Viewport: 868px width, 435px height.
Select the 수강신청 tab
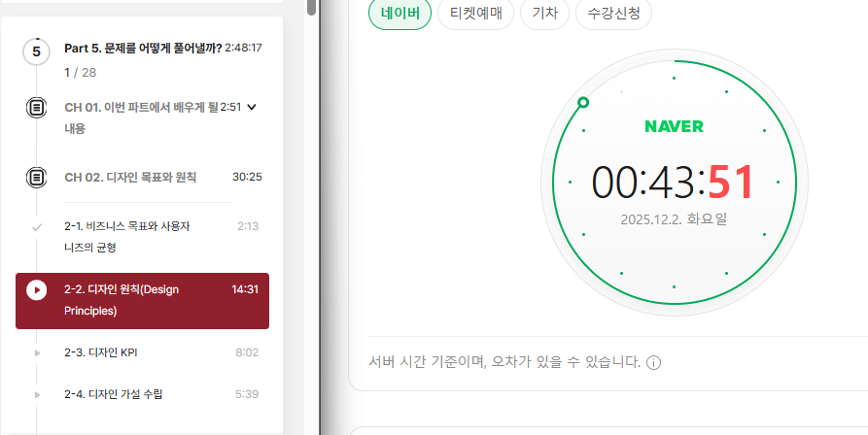614,13
